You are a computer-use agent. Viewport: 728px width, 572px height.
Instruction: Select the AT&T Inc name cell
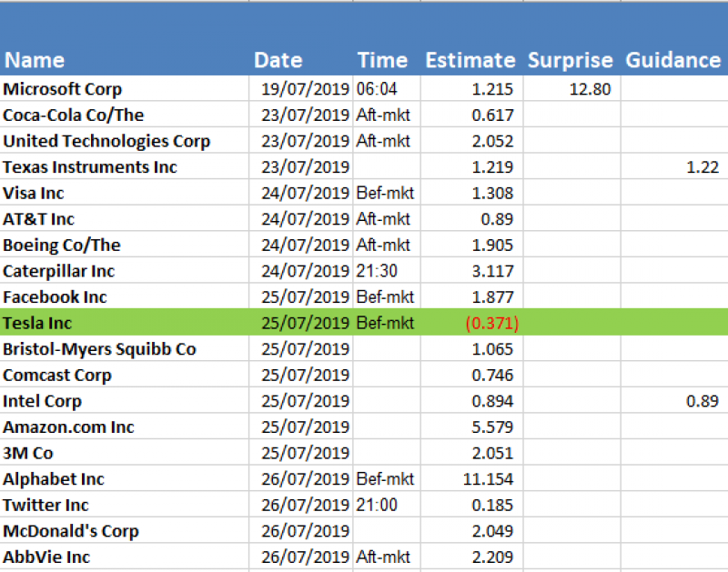[x=124, y=218]
